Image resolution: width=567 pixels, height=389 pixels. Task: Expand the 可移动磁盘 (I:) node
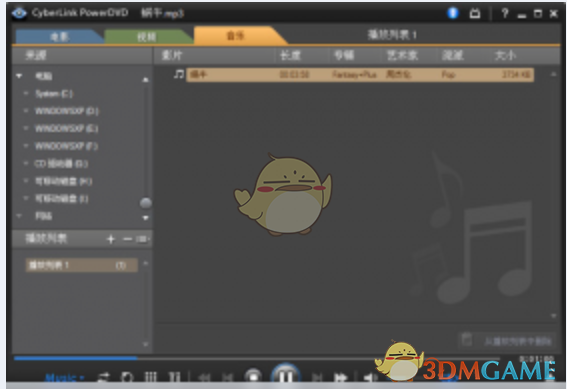26,198
